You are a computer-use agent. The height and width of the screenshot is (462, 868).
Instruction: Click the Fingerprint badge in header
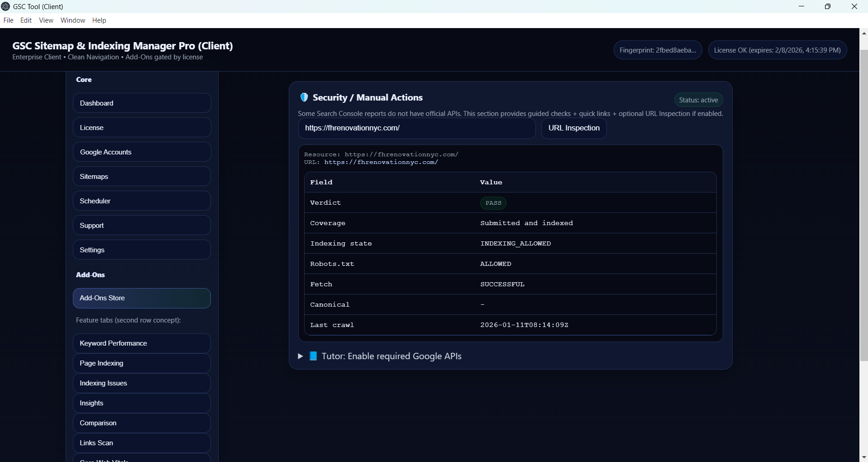[658, 50]
